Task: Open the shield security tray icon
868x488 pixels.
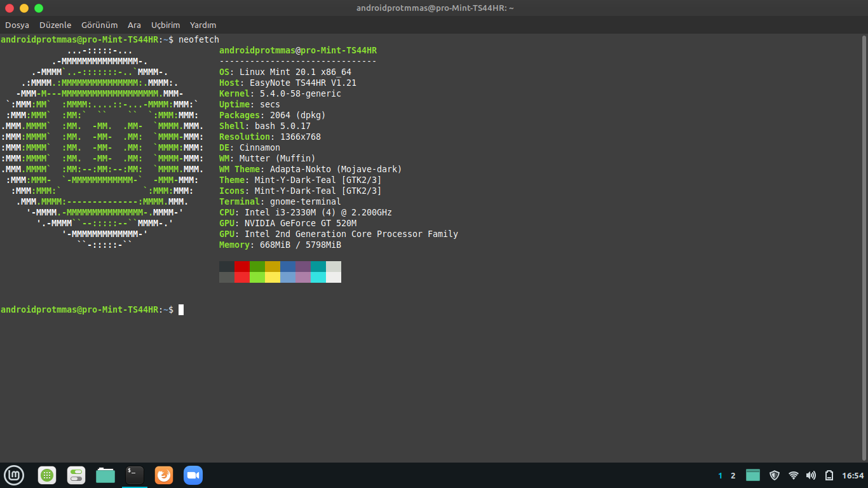Action: (774, 475)
